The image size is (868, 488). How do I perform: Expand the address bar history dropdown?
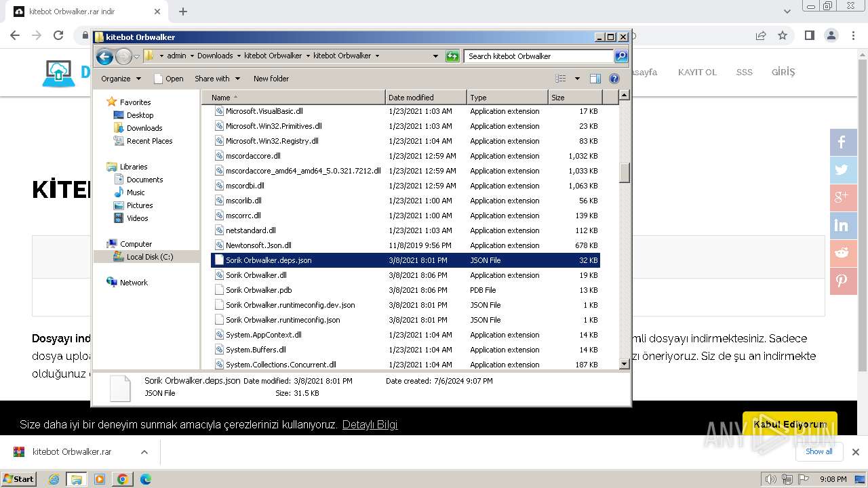(x=435, y=56)
